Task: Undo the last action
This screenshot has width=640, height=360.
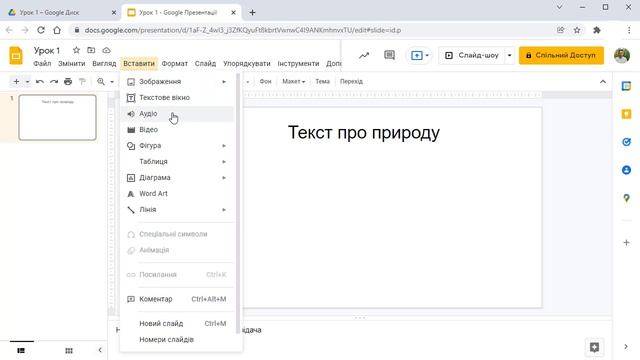Action: click(x=40, y=82)
